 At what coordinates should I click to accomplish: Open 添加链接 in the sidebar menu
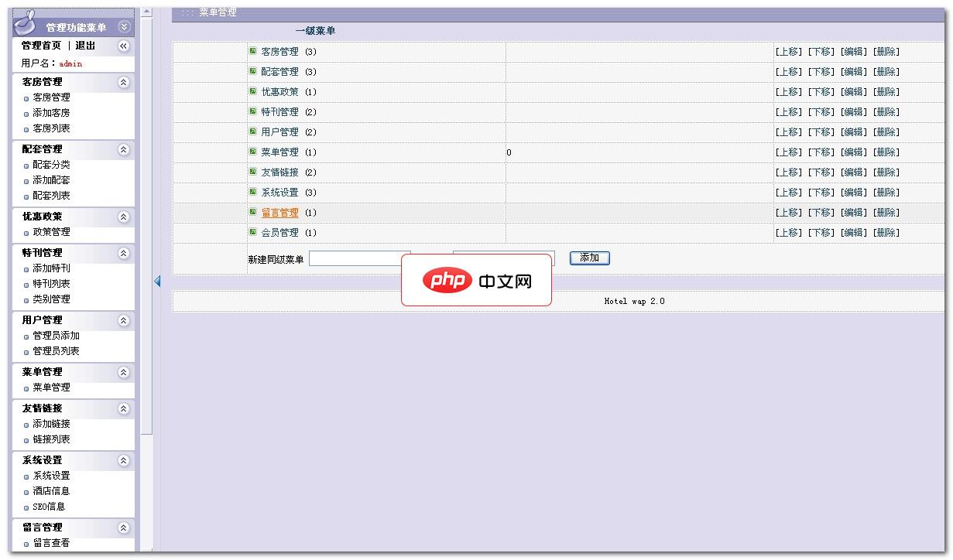(51, 424)
